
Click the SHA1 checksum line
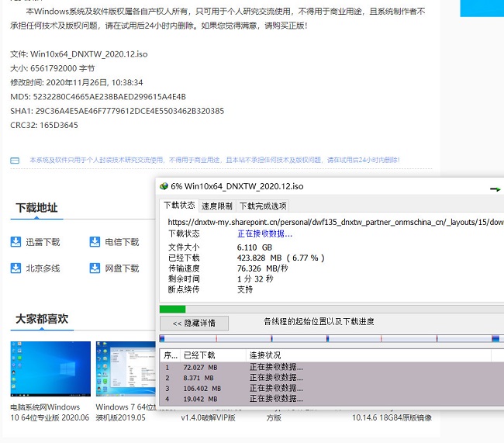[x=117, y=111]
